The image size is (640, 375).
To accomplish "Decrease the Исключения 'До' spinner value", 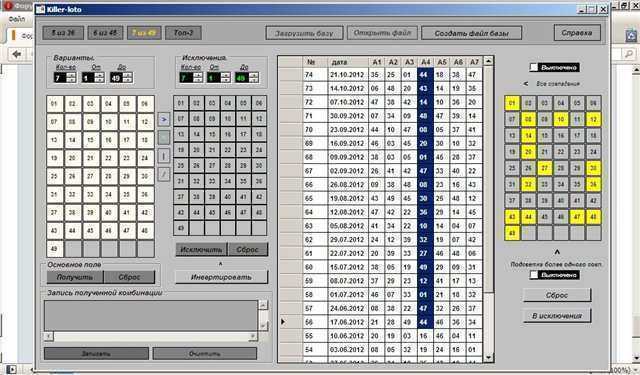I will click(254, 80).
